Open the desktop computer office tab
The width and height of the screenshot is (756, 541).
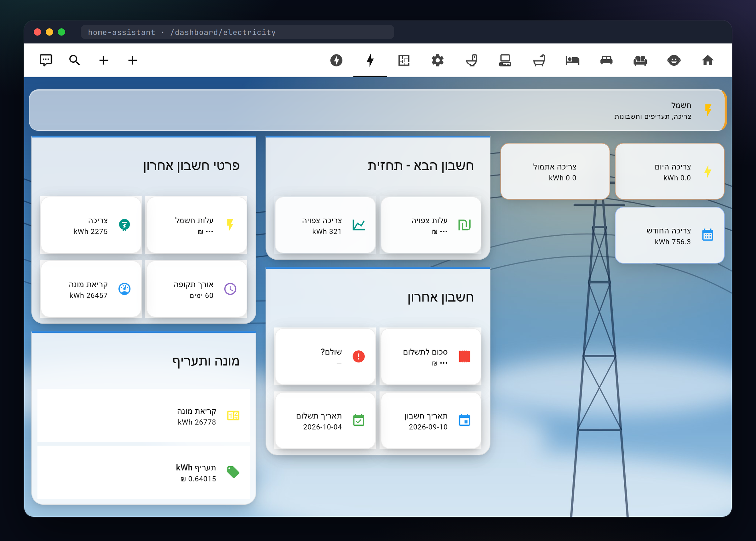[505, 60]
